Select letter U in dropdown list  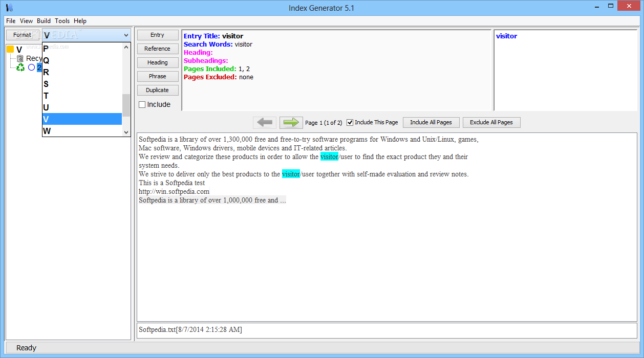tap(82, 107)
